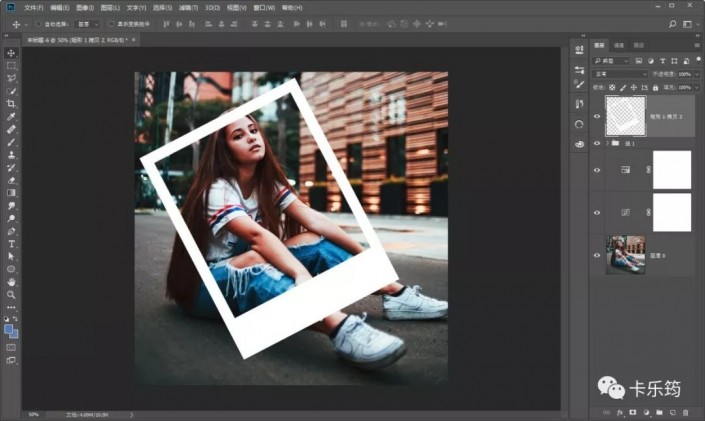Select the Rectangular Marquee tool
This screenshot has width=705, height=421.
(11, 66)
